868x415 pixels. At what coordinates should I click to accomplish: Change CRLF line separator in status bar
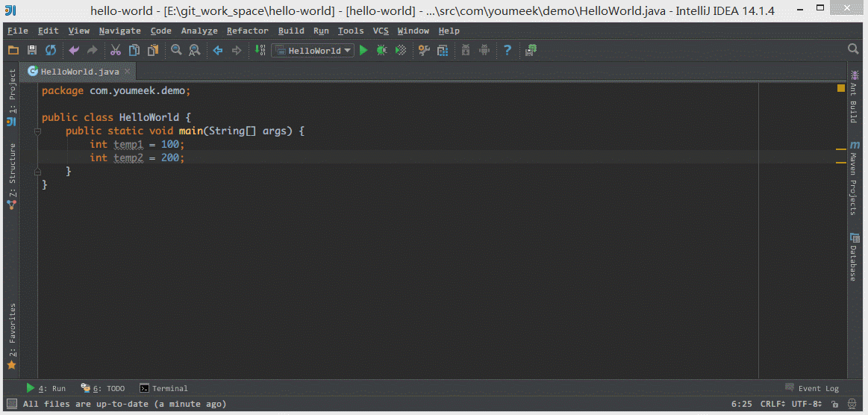click(773, 404)
